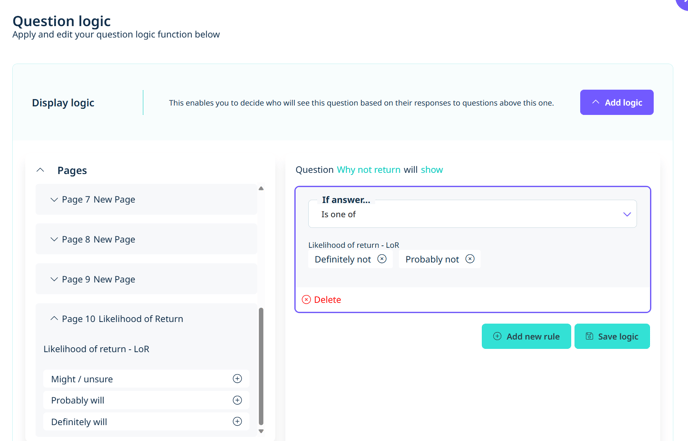The width and height of the screenshot is (688, 441).
Task: Remove the 'Definitely not' answer chip
Action: (x=382, y=259)
